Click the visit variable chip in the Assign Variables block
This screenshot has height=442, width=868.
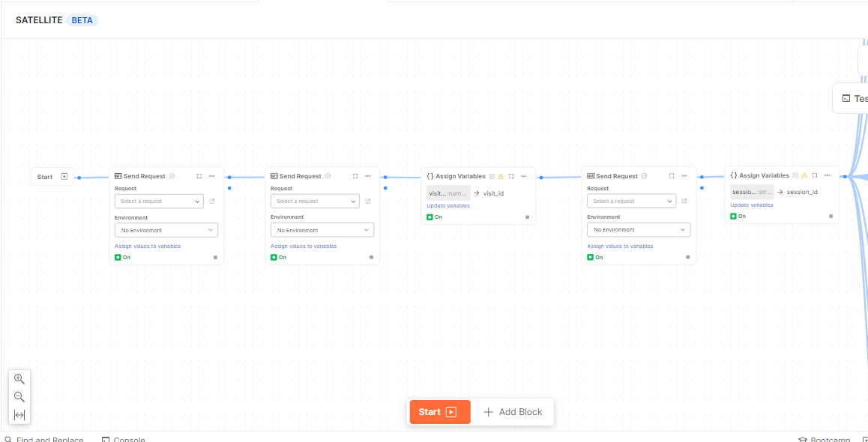447,192
